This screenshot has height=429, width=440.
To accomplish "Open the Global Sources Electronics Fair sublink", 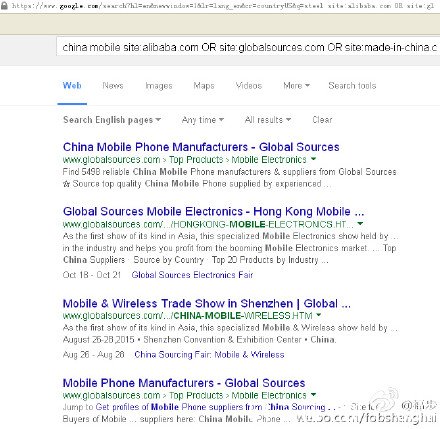I will click(x=192, y=275).
